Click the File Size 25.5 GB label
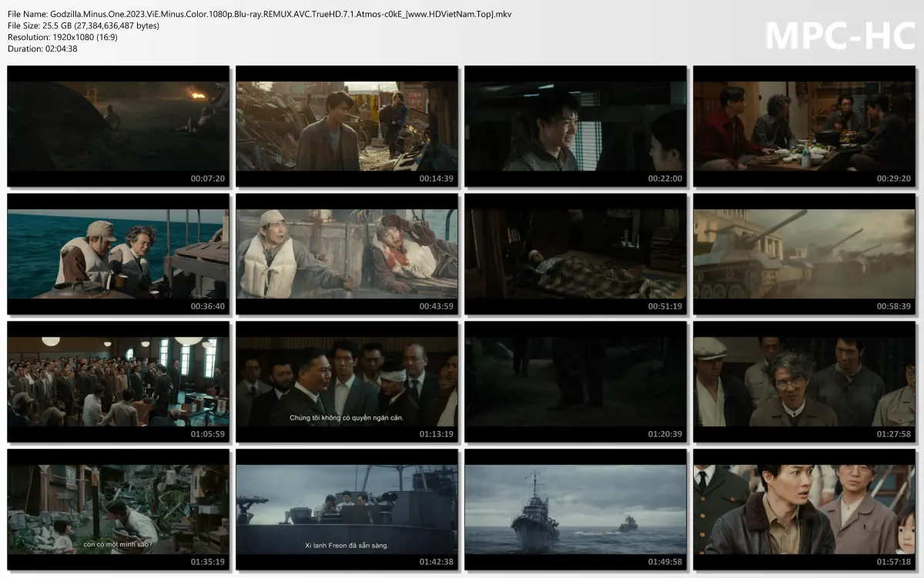 click(x=81, y=25)
